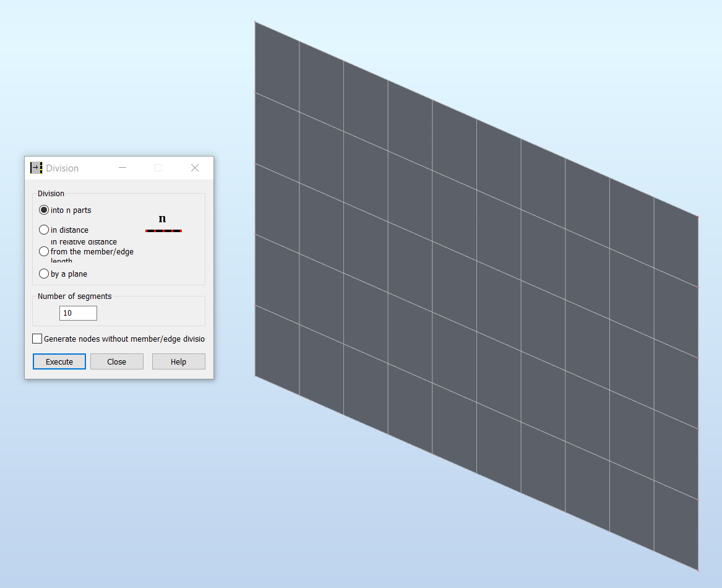The height and width of the screenshot is (588, 722).
Task: Click the 'n' division illustration graphic
Action: tap(163, 223)
